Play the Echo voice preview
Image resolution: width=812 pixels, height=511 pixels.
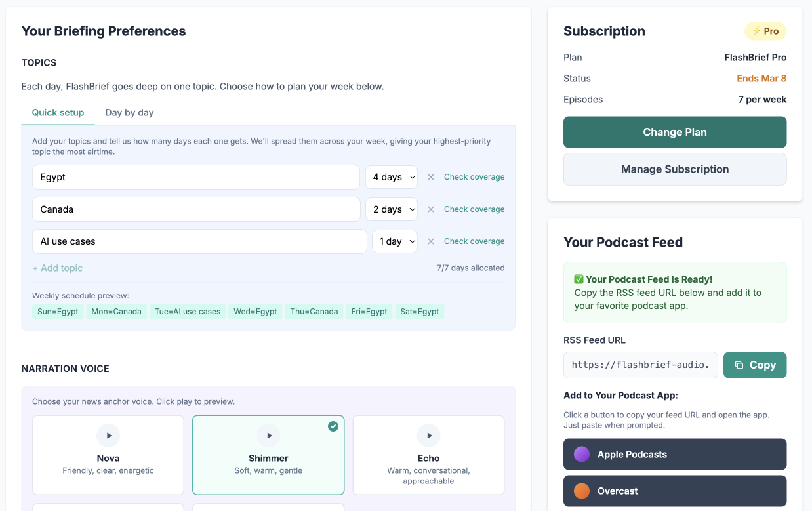pos(428,435)
